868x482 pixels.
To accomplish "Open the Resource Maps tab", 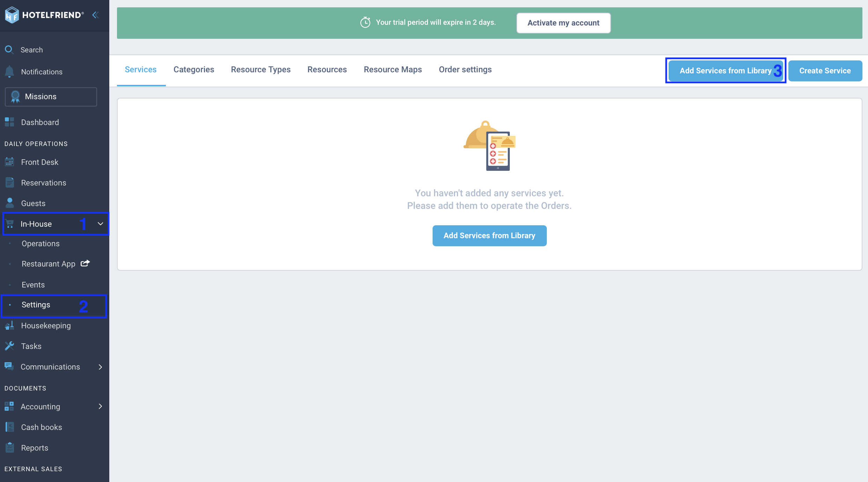I will (393, 70).
